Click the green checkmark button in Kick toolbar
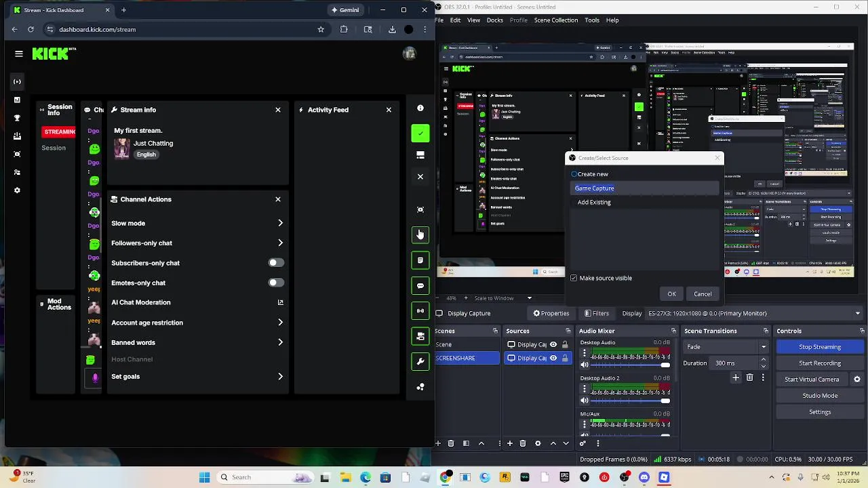 (x=420, y=133)
